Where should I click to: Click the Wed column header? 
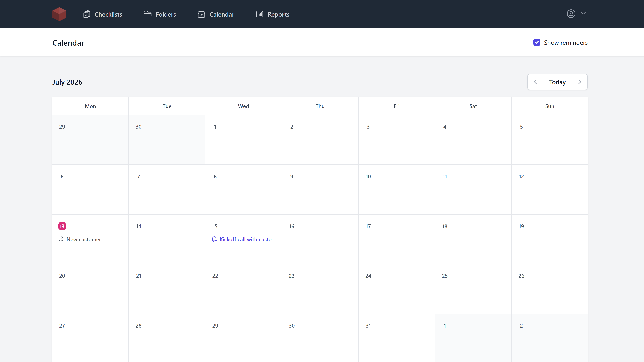(244, 106)
